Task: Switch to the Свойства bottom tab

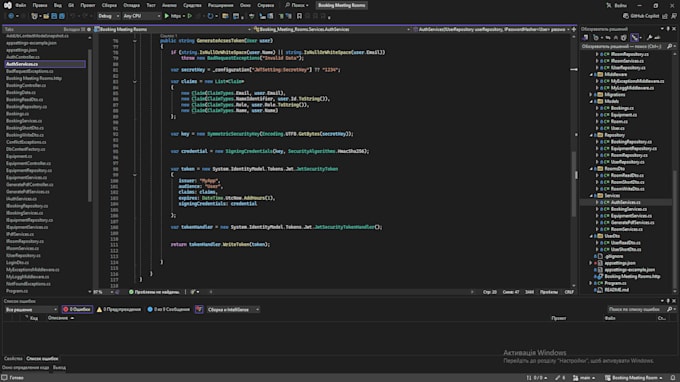Action: (13, 359)
